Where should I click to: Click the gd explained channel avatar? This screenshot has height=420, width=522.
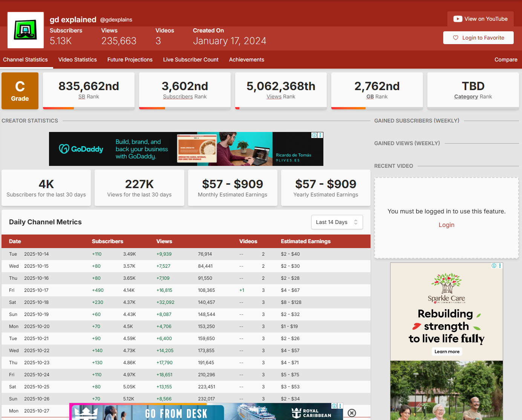[x=26, y=30]
